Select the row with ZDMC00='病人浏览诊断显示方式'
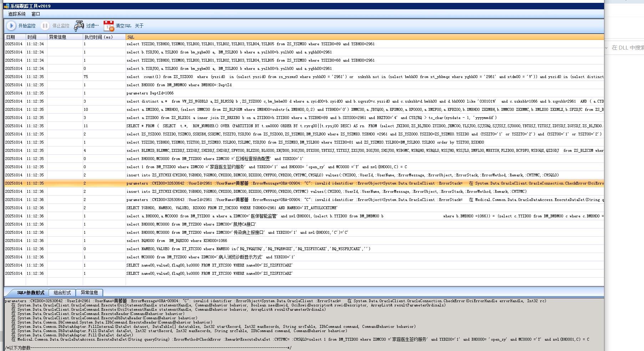The image size is (644, 351). [304, 257]
